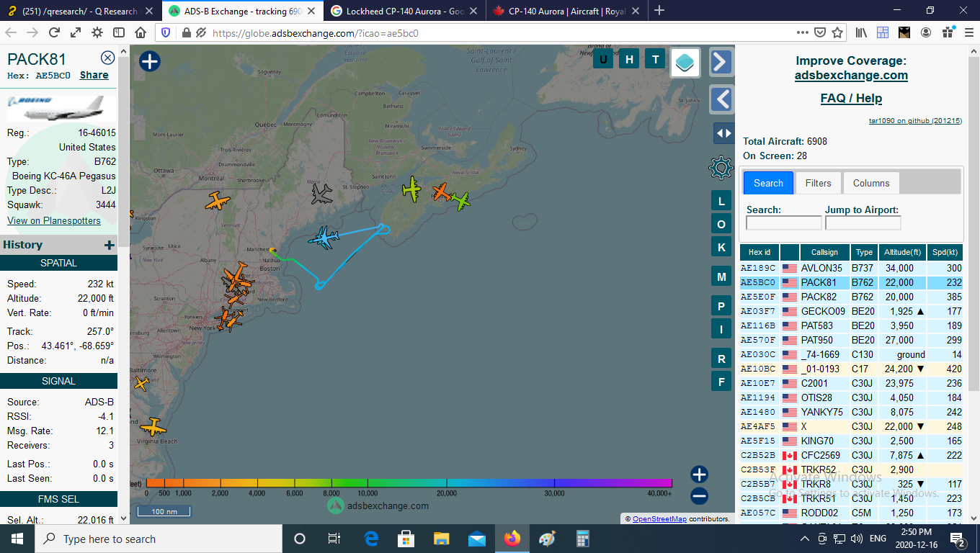Click the R map option button
Screen dimensions: 980x553
(721, 359)
